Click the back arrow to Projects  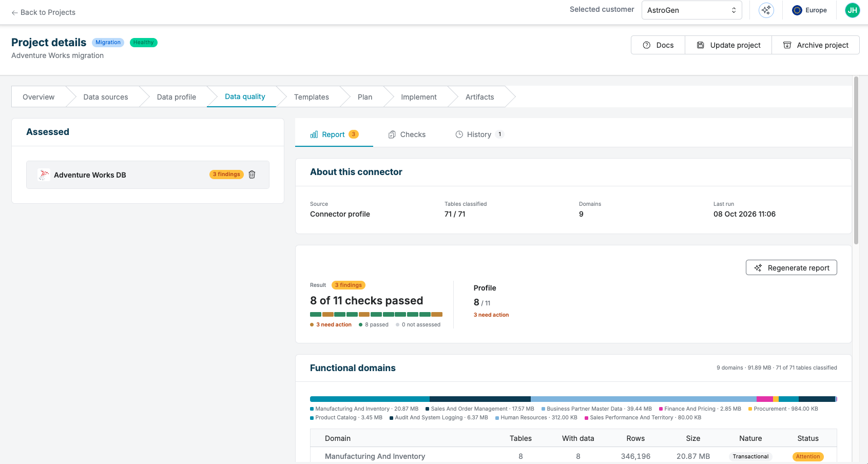pos(14,12)
